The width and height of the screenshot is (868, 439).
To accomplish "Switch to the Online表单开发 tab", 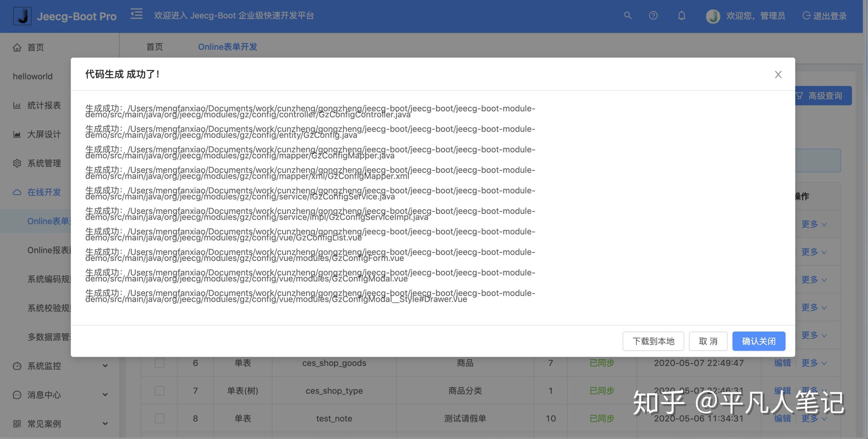I will click(x=228, y=47).
